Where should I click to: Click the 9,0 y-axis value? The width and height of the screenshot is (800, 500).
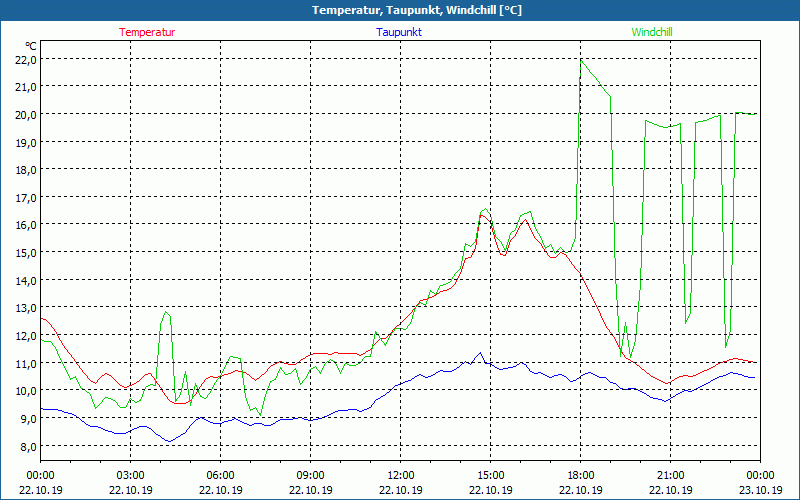pos(29,419)
